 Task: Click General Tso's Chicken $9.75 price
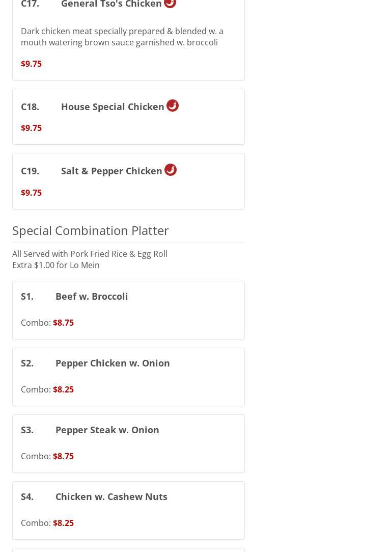click(31, 64)
